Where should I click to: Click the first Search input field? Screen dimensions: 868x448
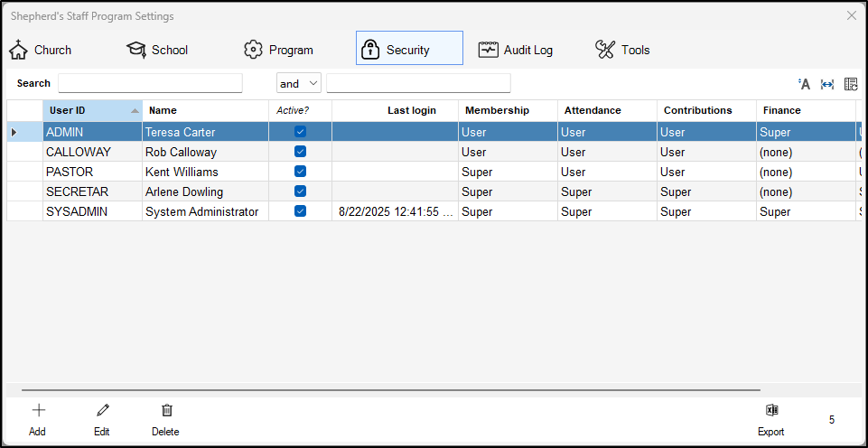tap(150, 83)
